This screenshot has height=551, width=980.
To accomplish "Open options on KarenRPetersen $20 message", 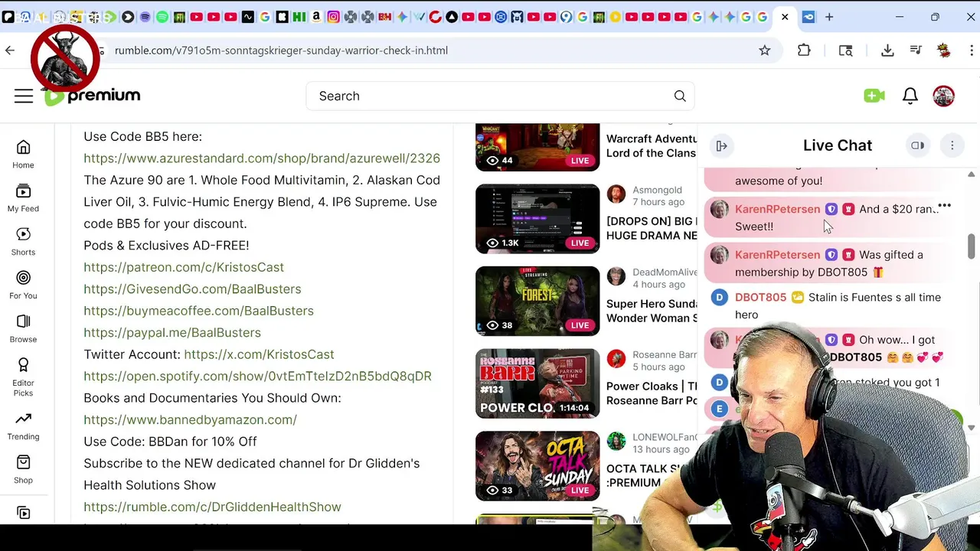I will click(945, 206).
